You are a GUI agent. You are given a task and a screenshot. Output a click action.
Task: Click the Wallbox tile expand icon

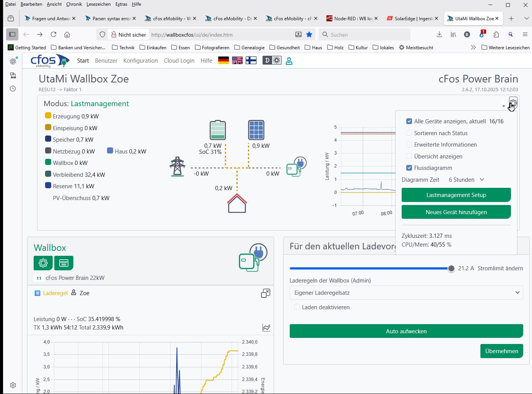[266, 293]
